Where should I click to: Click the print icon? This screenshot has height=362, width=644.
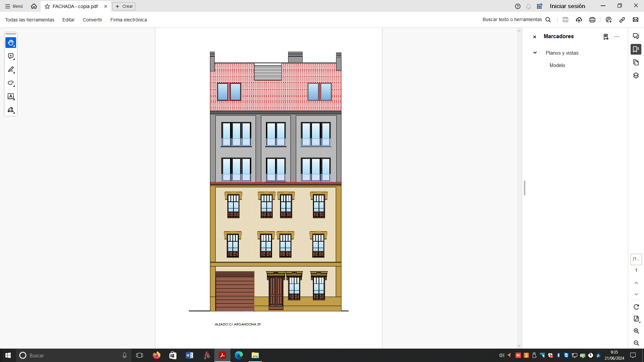click(x=592, y=20)
